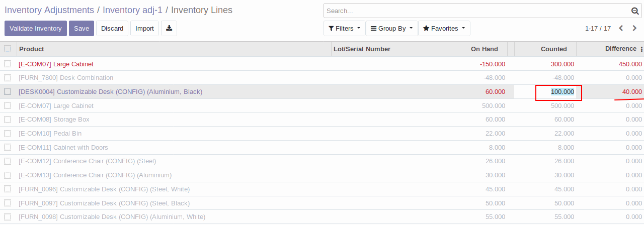644x225 pixels.
Task: Go to previous page arrow
Action: (621, 29)
